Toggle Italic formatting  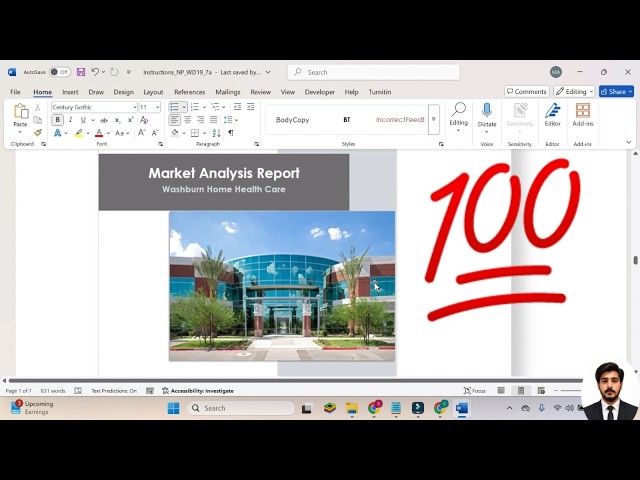tap(71, 120)
